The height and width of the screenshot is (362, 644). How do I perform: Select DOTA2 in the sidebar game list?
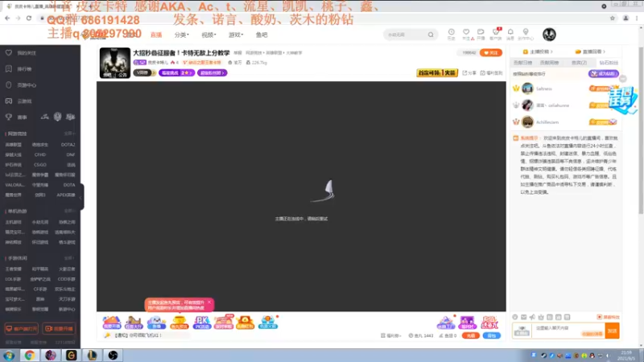tap(68, 145)
